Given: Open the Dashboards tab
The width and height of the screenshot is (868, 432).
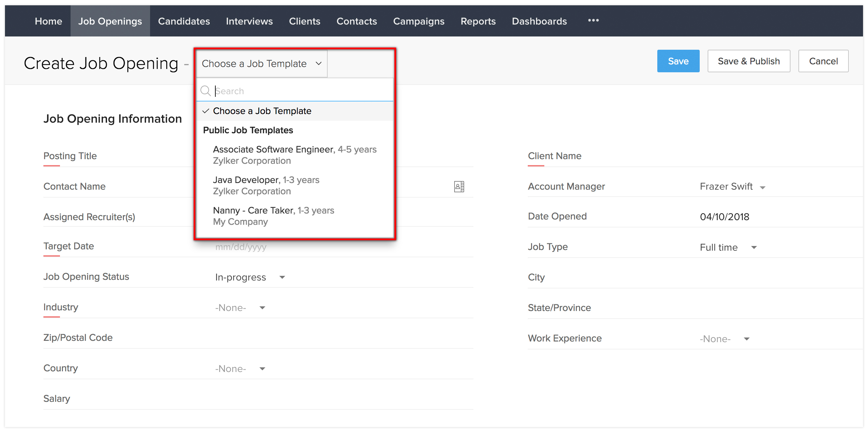Looking at the screenshot, I should (539, 21).
